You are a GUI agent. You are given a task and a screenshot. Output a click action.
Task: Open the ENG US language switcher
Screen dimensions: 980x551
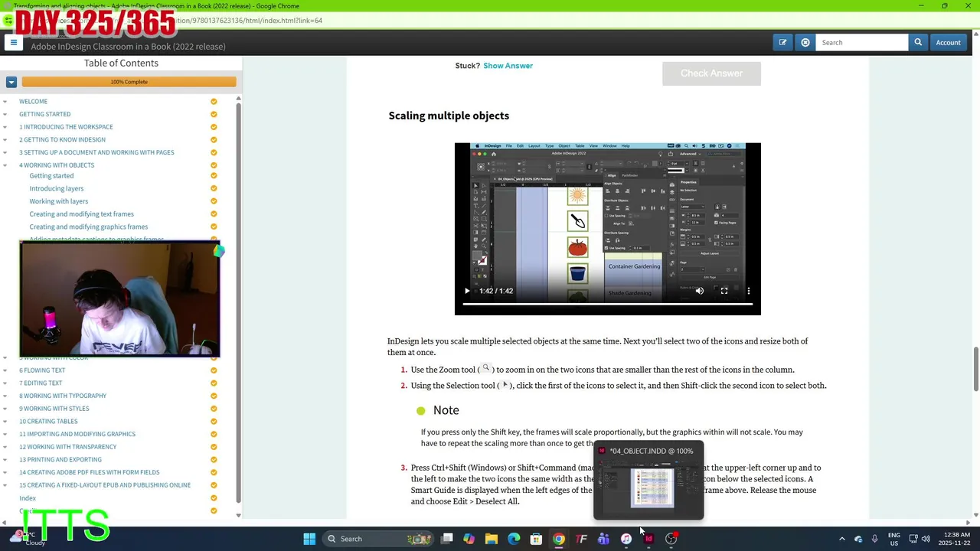(893, 539)
